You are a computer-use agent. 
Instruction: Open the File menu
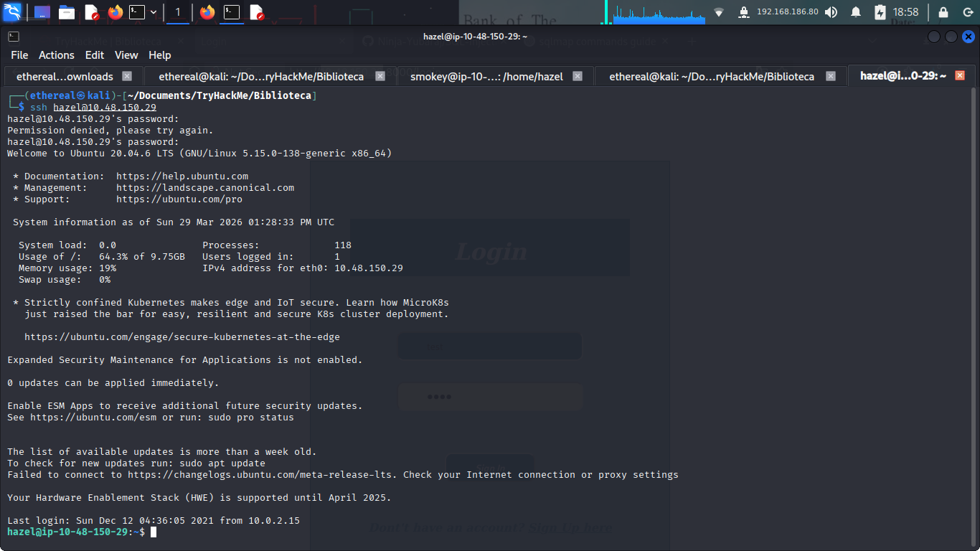coord(19,55)
